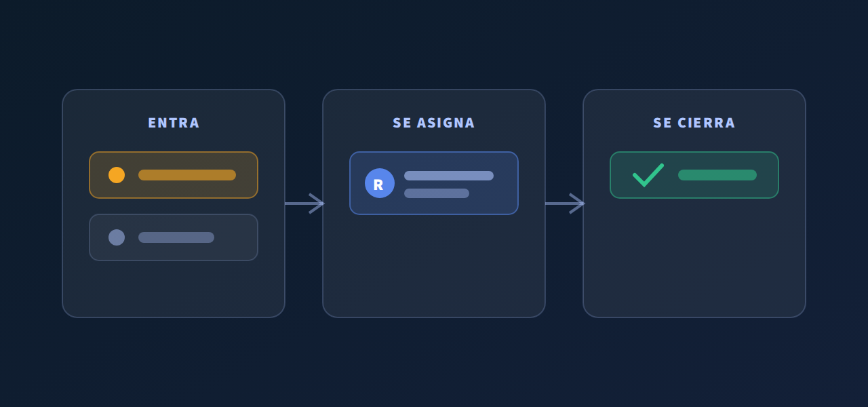Image resolution: width=868 pixels, height=407 pixels.
Task: Click the empty area of the SE CIERRA panel
Action: pyautogui.click(x=694, y=258)
